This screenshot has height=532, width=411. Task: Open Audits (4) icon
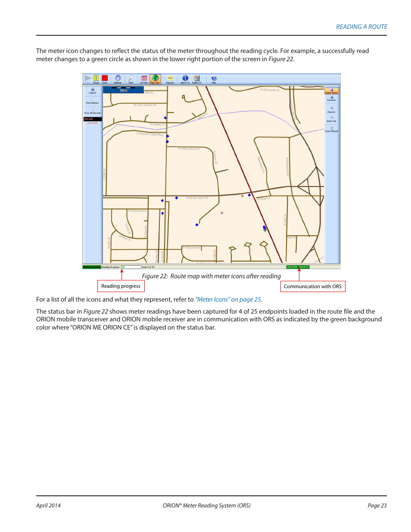(197, 79)
